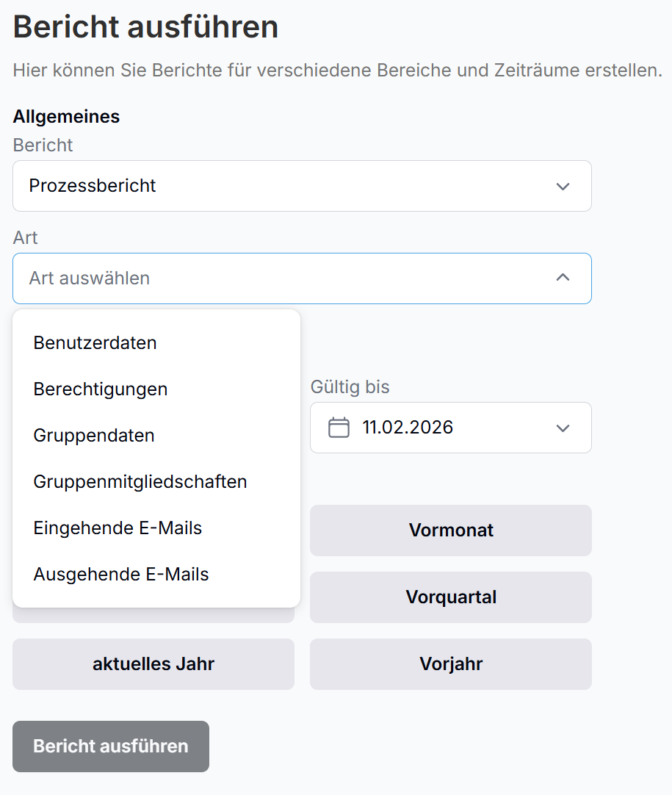Viewport: 672px width, 795px height.
Task: Click the Gültig bis field label
Action: tap(350, 386)
